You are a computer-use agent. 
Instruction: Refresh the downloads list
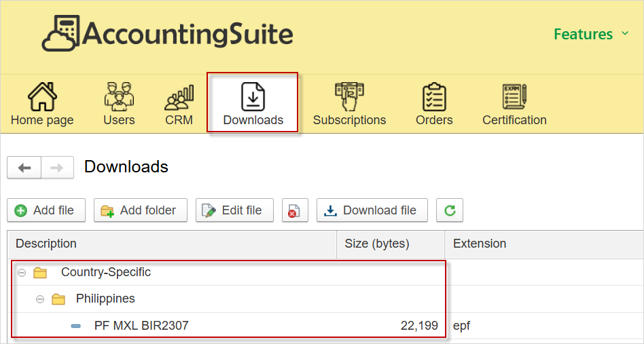449,210
